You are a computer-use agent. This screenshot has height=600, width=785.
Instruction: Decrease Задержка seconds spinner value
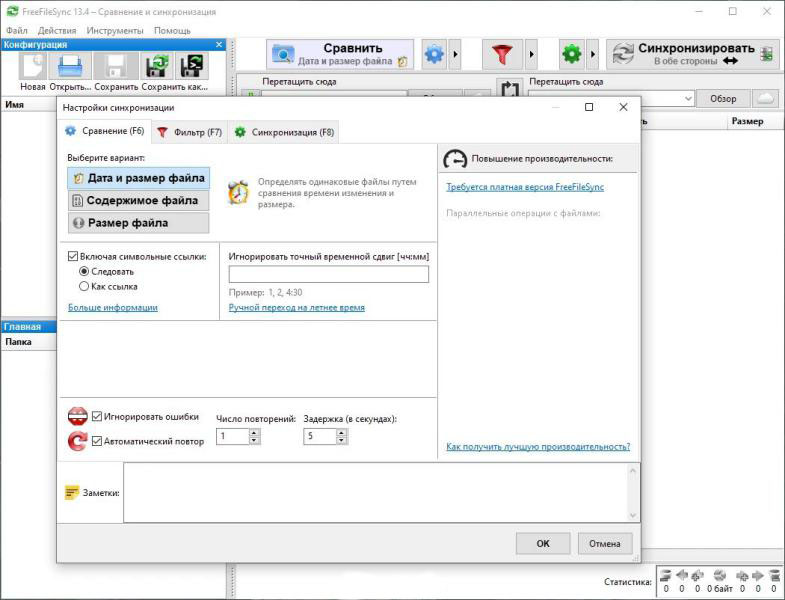coord(341,440)
